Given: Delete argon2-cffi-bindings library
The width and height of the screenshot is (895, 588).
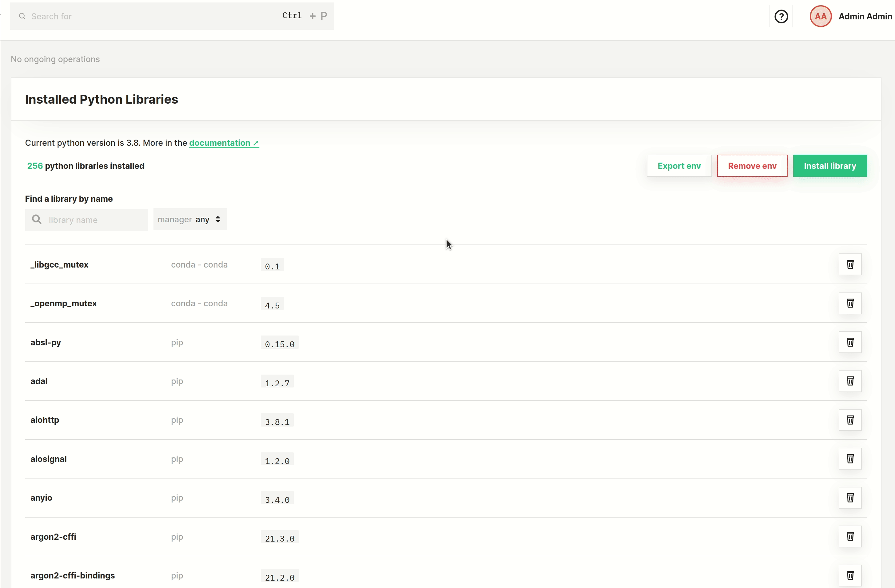Looking at the screenshot, I should coord(850,575).
